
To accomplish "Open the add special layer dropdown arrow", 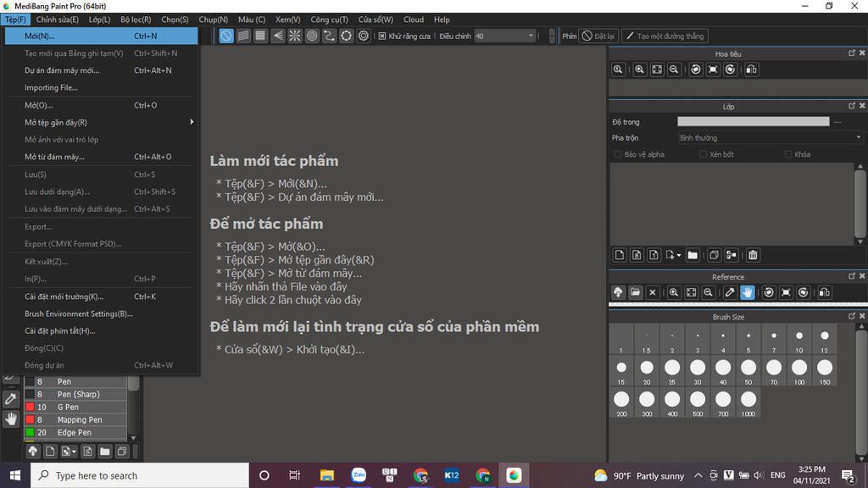I will tap(679, 256).
